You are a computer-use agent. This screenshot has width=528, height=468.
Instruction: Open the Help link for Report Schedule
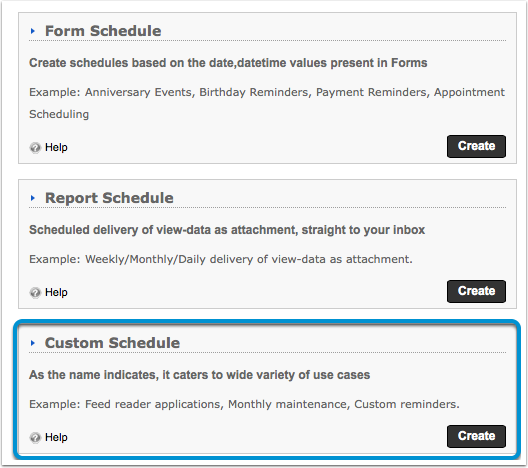point(56,292)
